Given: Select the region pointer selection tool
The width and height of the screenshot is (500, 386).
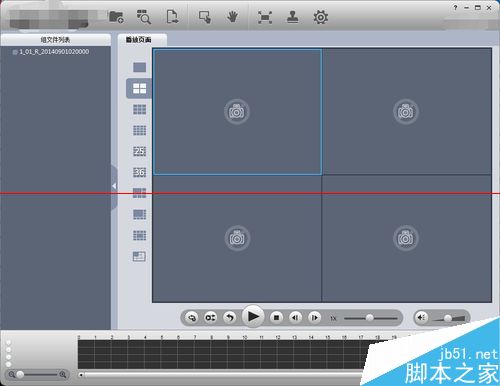Looking at the screenshot, I should [x=205, y=17].
